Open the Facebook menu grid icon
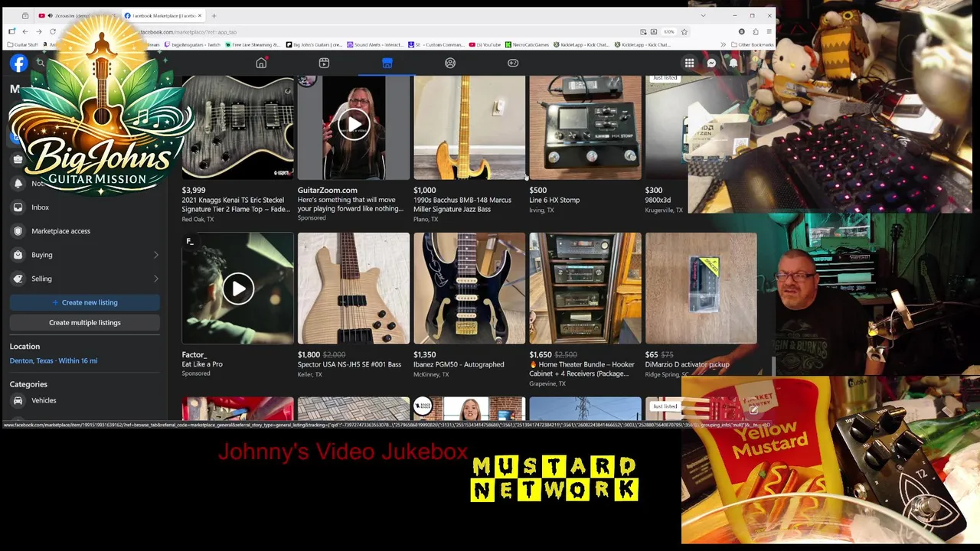This screenshot has width=980, height=551. (x=690, y=64)
